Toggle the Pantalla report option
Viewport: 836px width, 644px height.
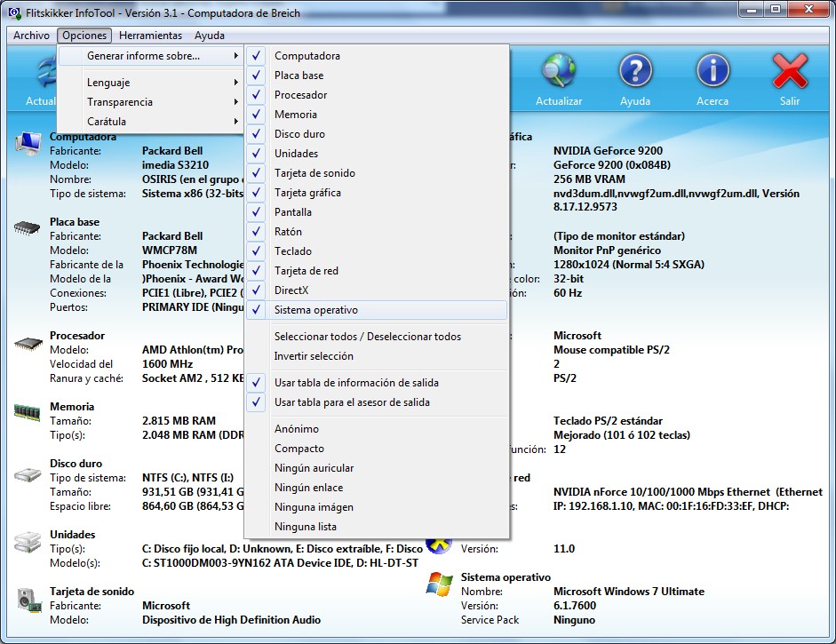pos(377,212)
